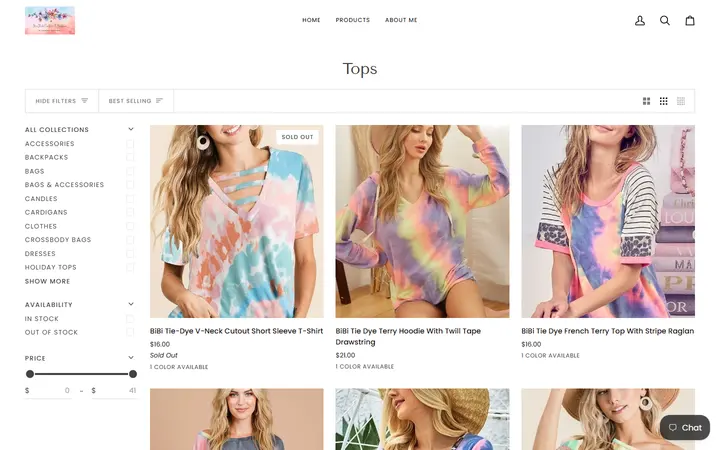Go to Home menu item
Viewport: 720px width, 450px height.
(311, 20)
